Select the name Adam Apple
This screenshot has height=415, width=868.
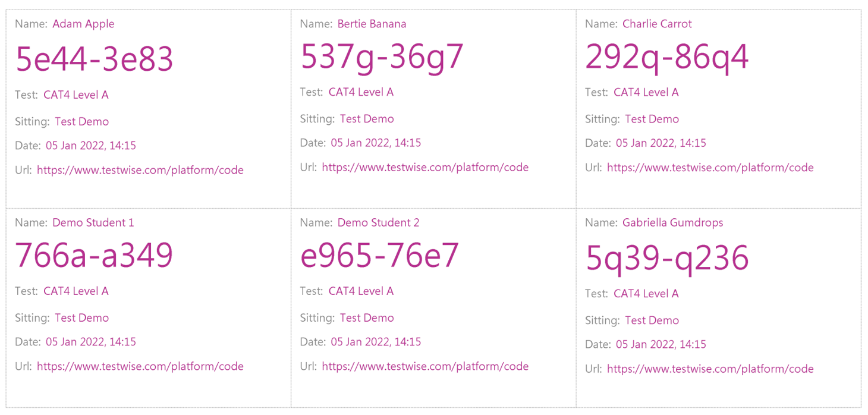click(x=83, y=24)
